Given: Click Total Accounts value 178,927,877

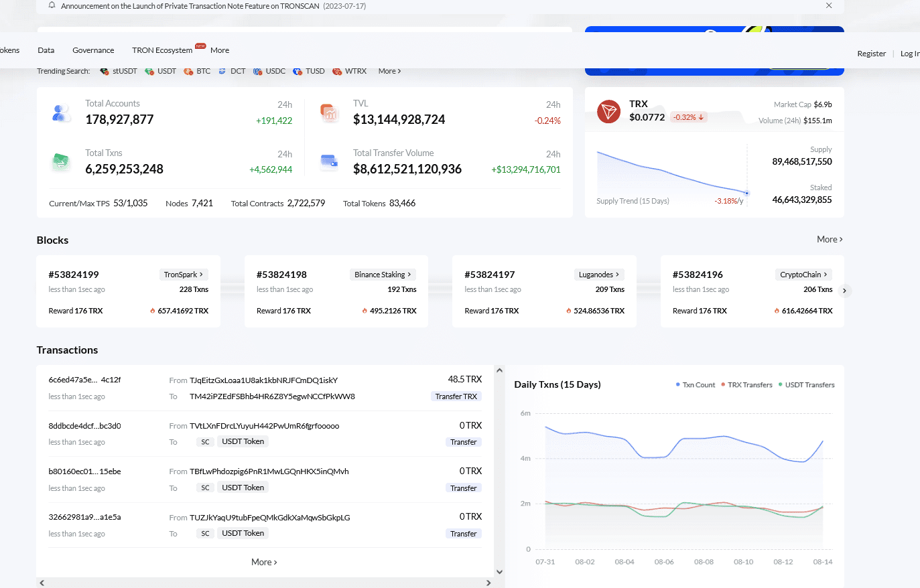Looking at the screenshot, I should point(119,119).
